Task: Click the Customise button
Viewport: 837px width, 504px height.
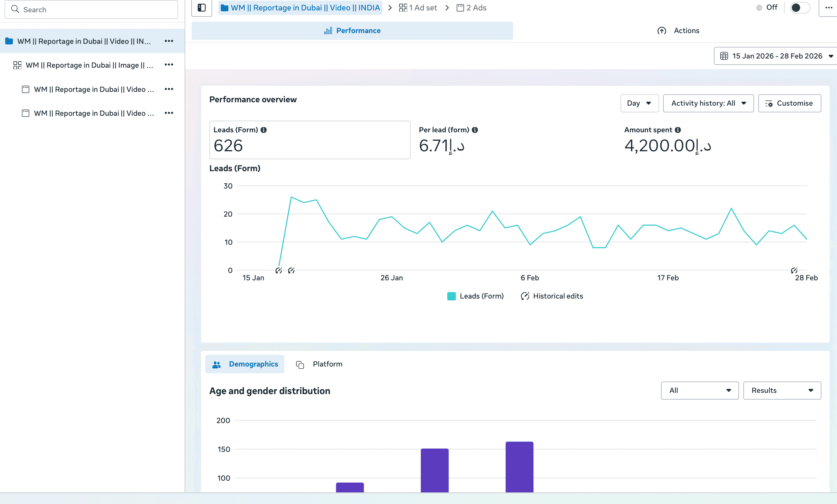Action: point(790,103)
